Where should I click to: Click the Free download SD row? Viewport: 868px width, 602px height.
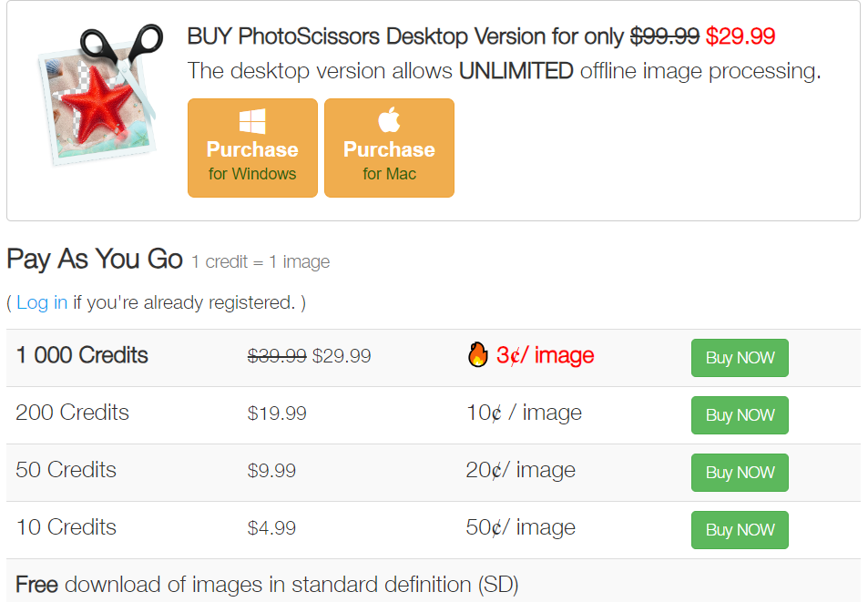[267, 584]
